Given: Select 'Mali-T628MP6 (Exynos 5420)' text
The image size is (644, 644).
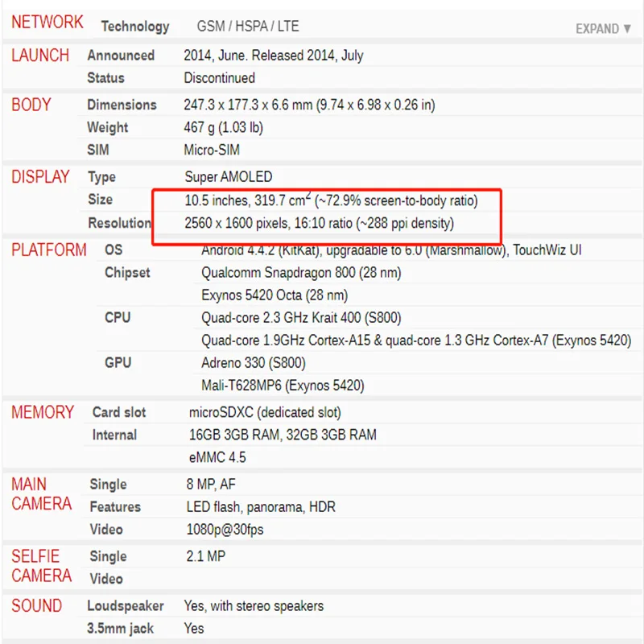Looking at the screenshot, I should (283, 386).
